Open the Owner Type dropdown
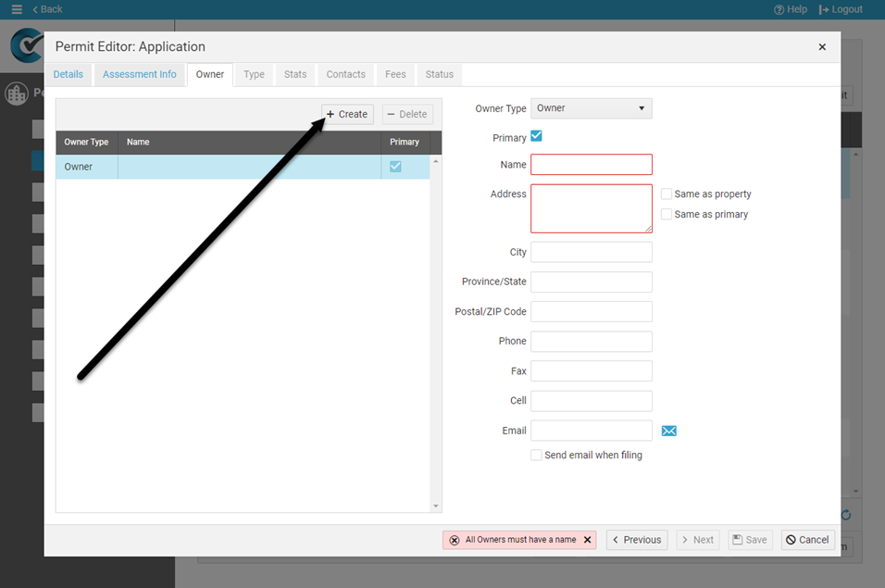The width and height of the screenshot is (885, 588). coord(591,108)
